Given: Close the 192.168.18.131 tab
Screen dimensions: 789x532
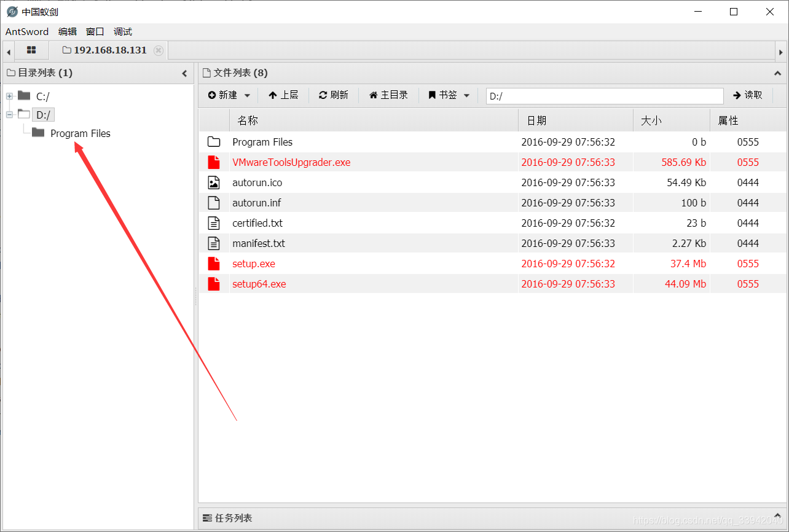Looking at the screenshot, I should coord(159,50).
